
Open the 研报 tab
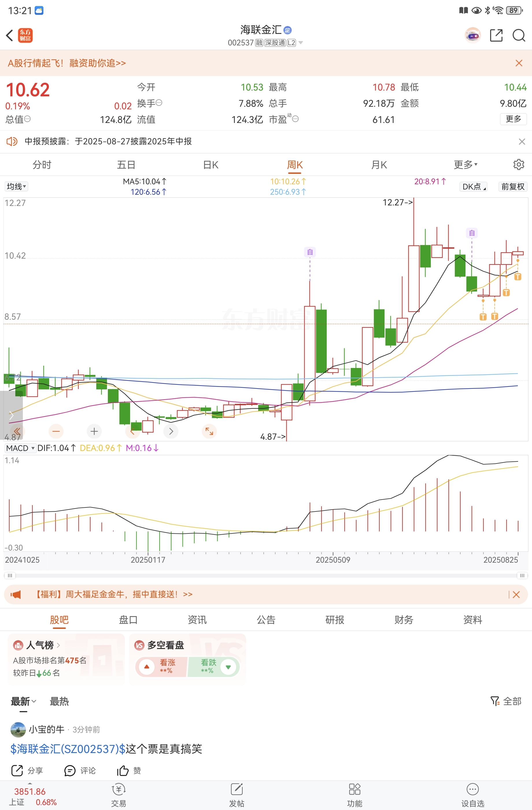pyautogui.click(x=335, y=620)
